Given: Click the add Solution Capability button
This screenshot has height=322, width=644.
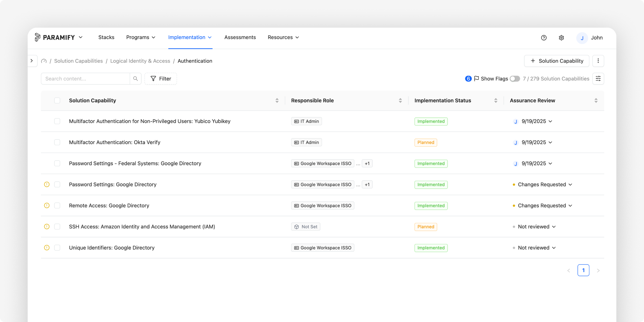Looking at the screenshot, I should click(557, 61).
